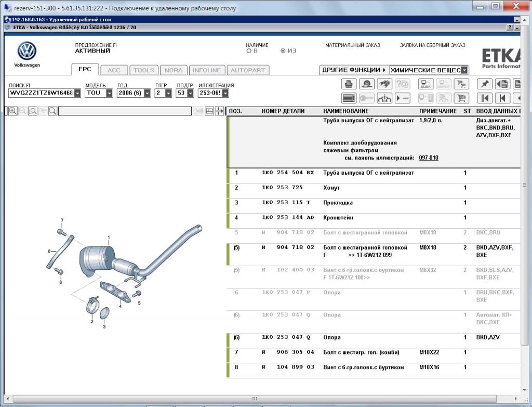Image resolution: width=532 pixels, height=407 pixels.
Task: Click the lined list icon below the printer
Action: coord(349,98)
